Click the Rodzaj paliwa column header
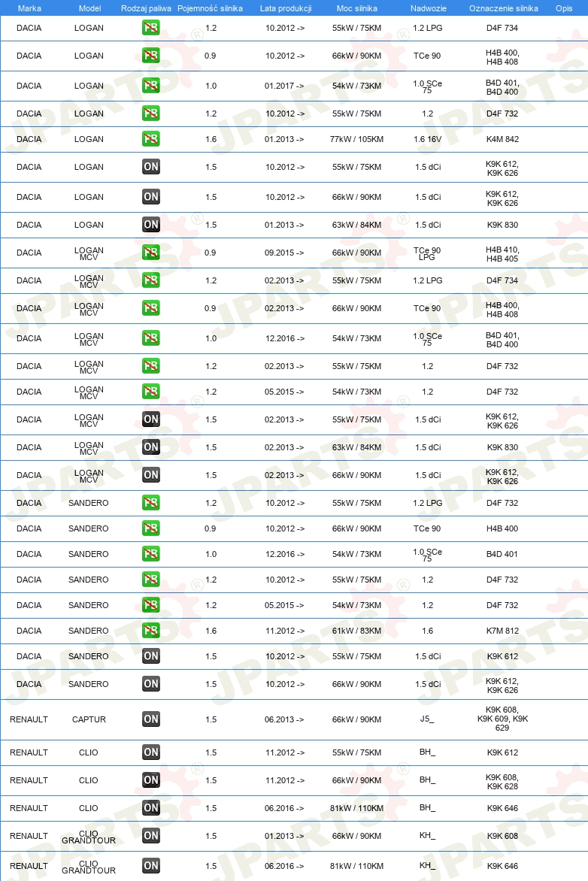Screen dimensions: 588x881 tap(146, 8)
